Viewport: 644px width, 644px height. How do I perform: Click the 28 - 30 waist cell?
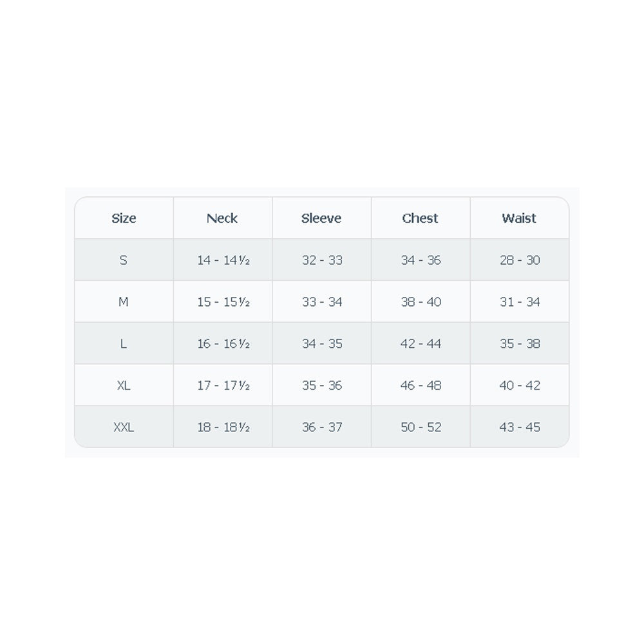point(520,260)
